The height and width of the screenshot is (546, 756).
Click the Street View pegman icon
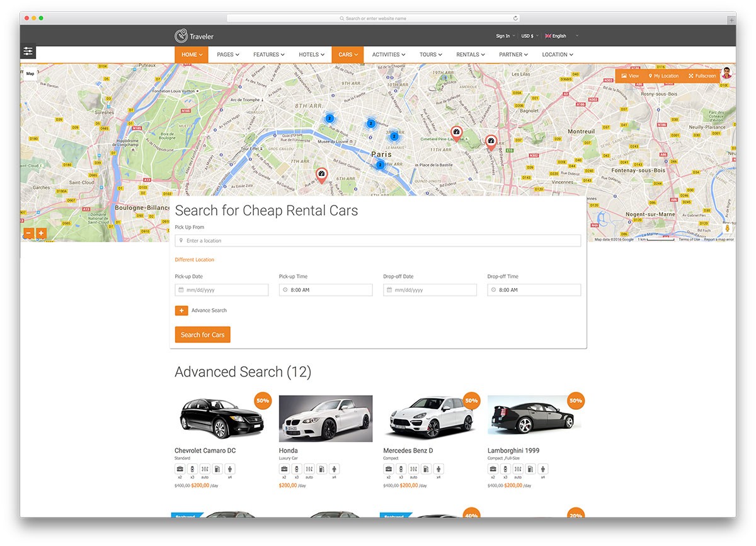728,229
